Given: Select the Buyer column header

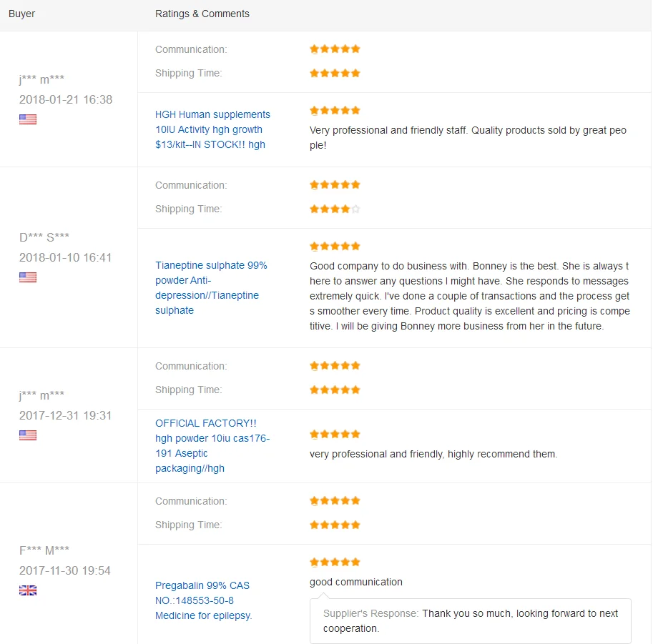Looking at the screenshot, I should [x=21, y=14].
